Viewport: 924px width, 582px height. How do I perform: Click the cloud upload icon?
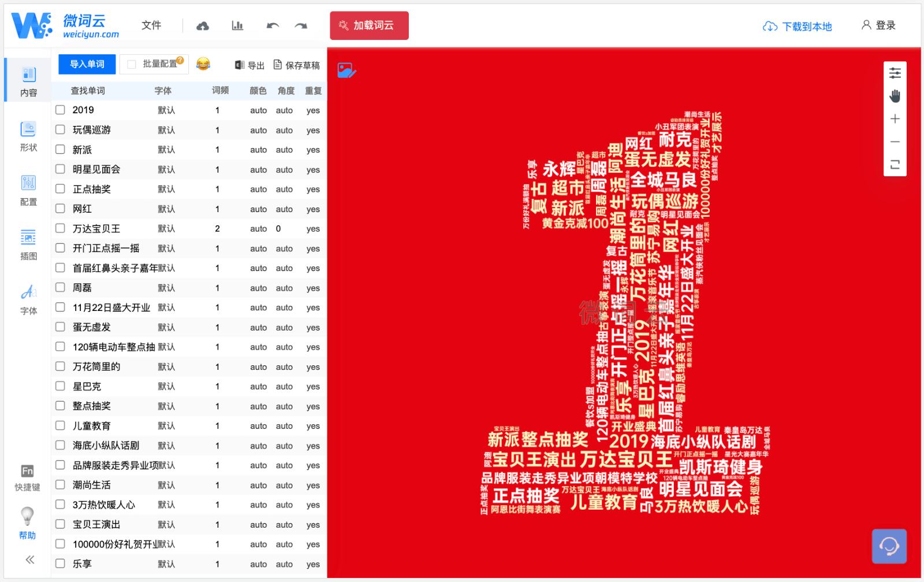point(203,26)
